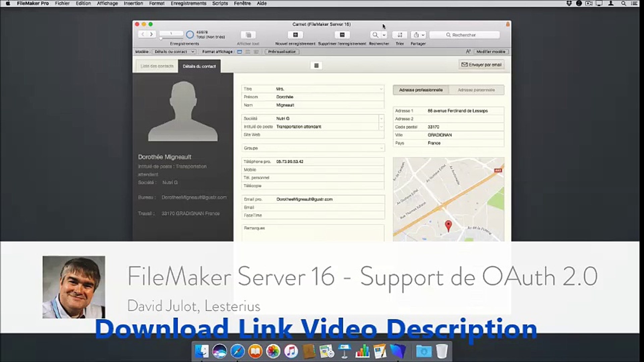The width and height of the screenshot is (644, 362).
Task: Open Spotlight search in menu bar
Action: coord(624,3)
